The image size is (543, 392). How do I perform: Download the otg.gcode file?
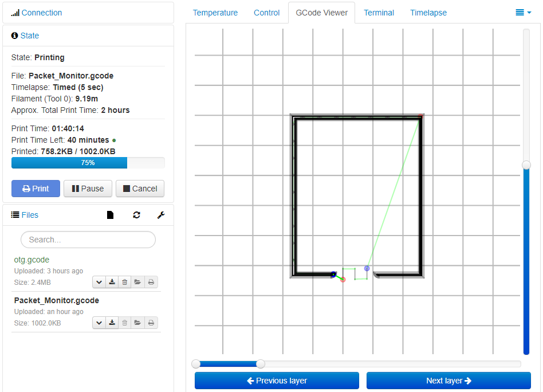112,282
